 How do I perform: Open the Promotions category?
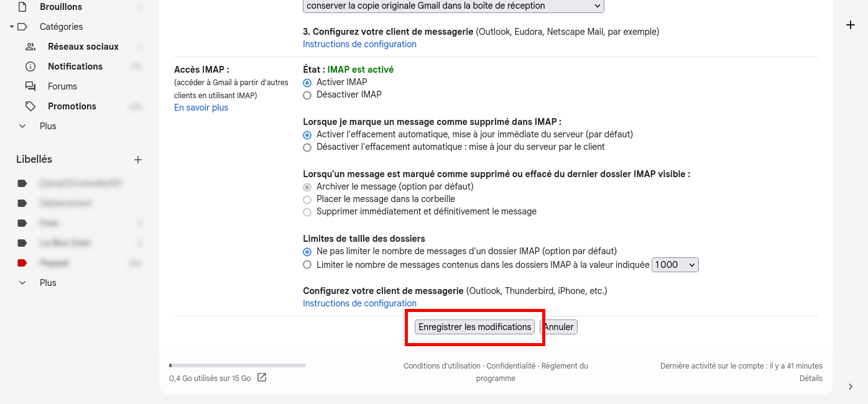pyautogui.click(x=72, y=106)
